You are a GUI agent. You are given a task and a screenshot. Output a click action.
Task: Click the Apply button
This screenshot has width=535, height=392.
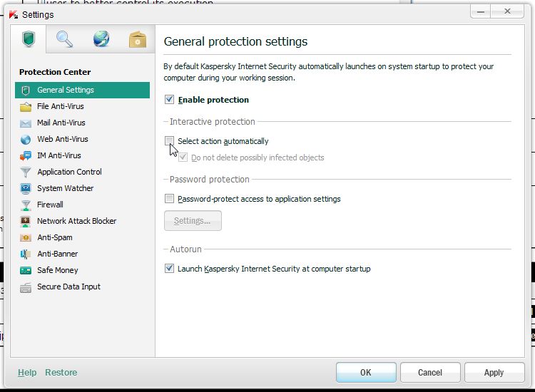pyautogui.click(x=494, y=373)
